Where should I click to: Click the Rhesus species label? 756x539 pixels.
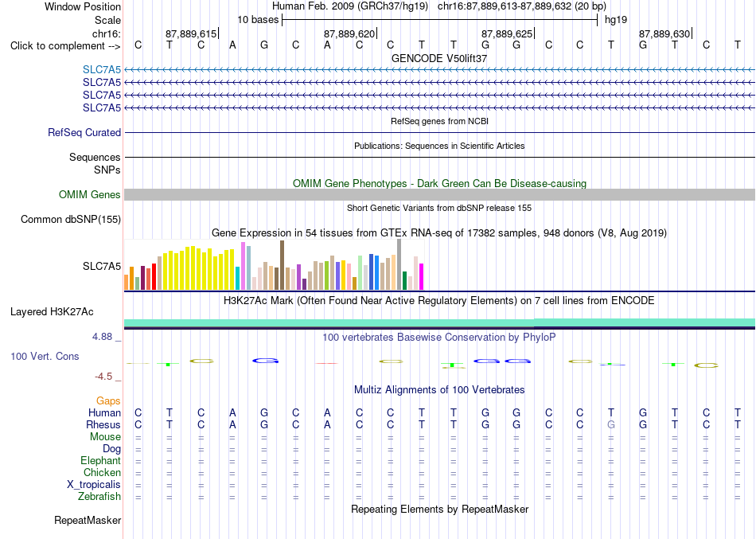[103, 424]
